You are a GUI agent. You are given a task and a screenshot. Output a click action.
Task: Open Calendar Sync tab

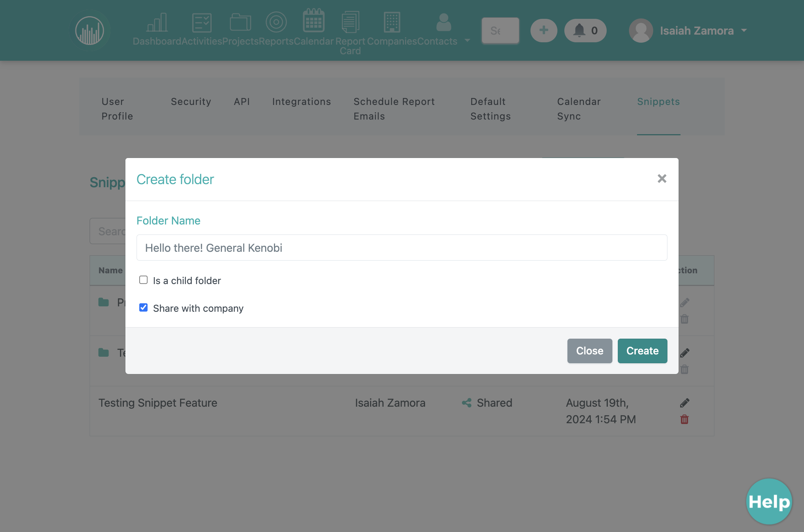coord(579,109)
